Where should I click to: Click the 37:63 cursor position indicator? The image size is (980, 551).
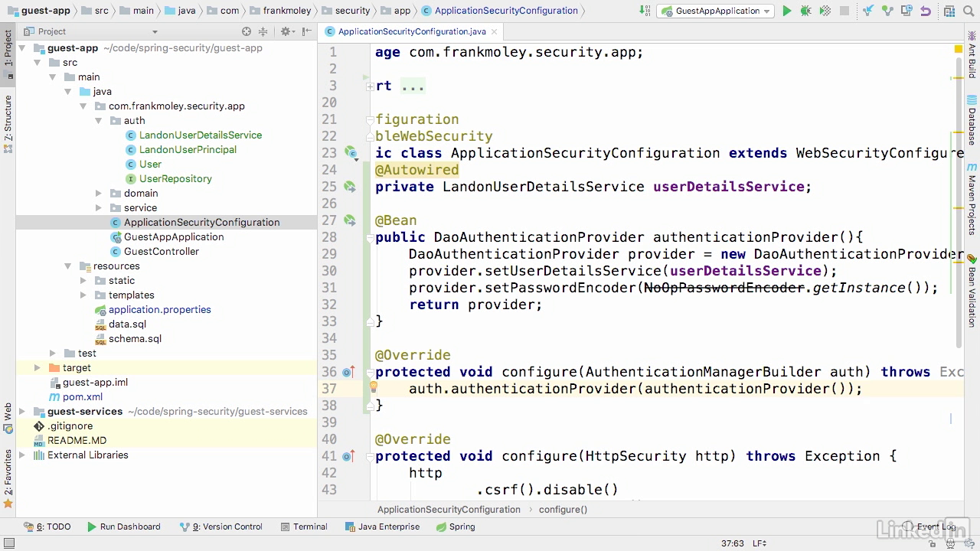click(733, 543)
